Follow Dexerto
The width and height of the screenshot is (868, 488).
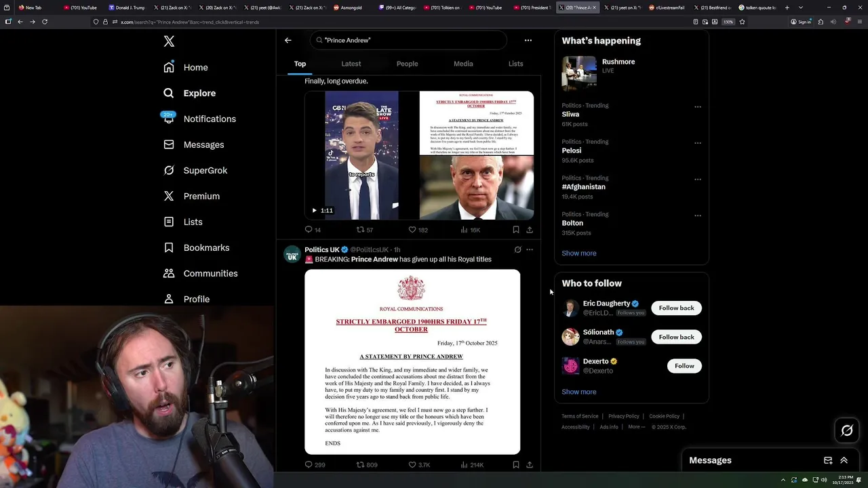(684, 366)
